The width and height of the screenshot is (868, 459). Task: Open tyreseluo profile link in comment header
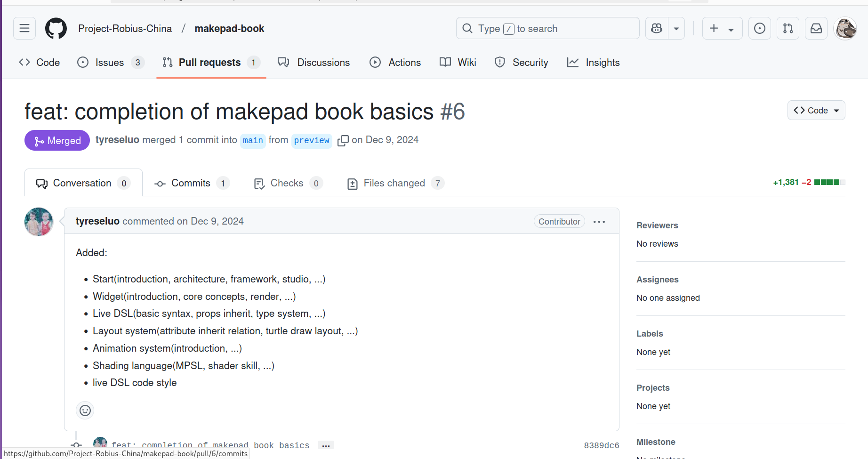(97, 221)
